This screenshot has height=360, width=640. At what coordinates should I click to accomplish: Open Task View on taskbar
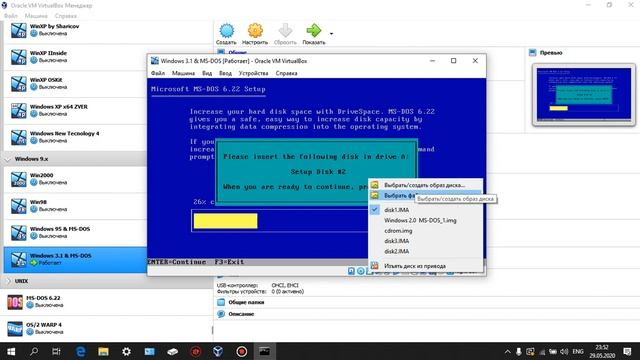pyautogui.click(x=56, y=351)
